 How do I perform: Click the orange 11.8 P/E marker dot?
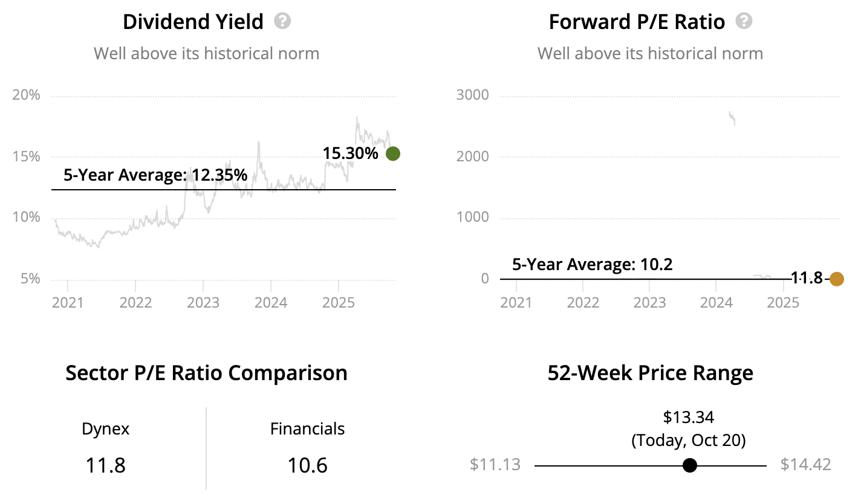coord(836,279)
